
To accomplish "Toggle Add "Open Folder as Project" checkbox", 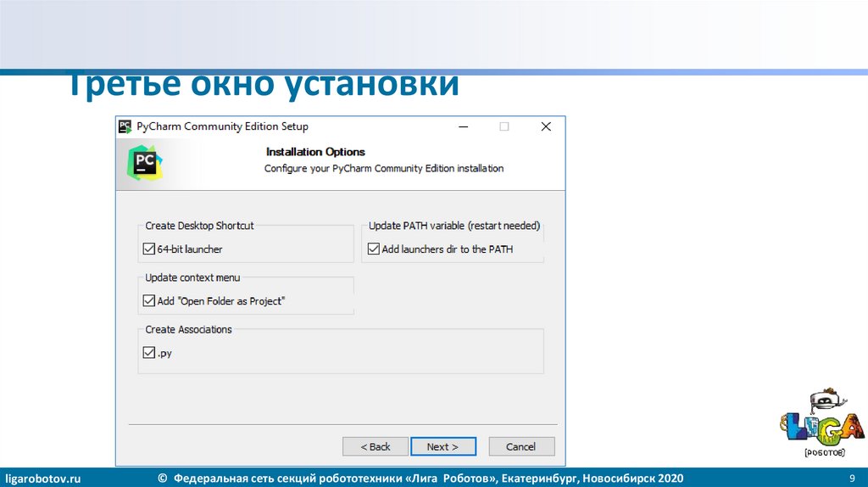I will pyautogui.click(x=149, y=301).
